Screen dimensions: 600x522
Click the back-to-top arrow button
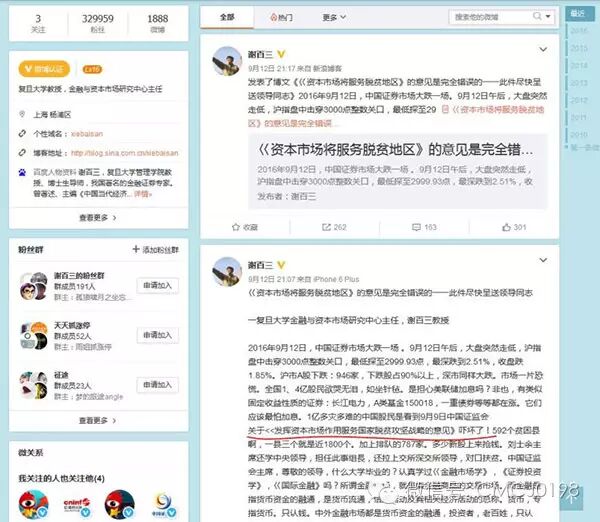(x=571, y=498)
